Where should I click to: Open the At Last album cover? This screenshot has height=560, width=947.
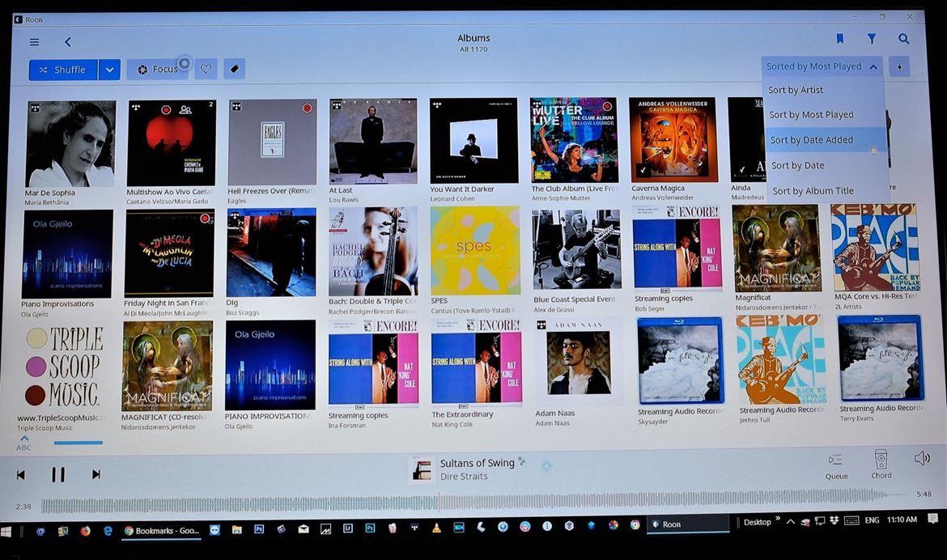(373, 142)
